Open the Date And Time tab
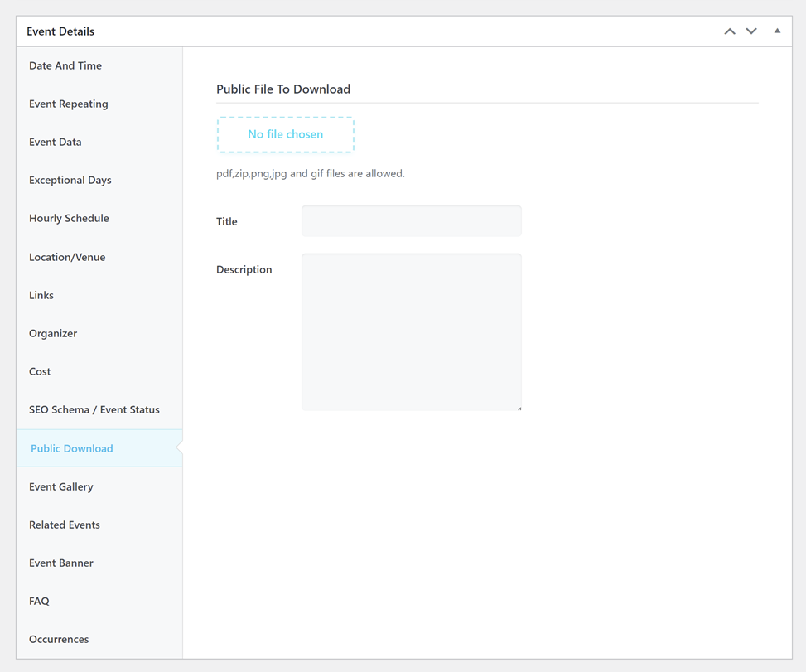 coord(65,65)
